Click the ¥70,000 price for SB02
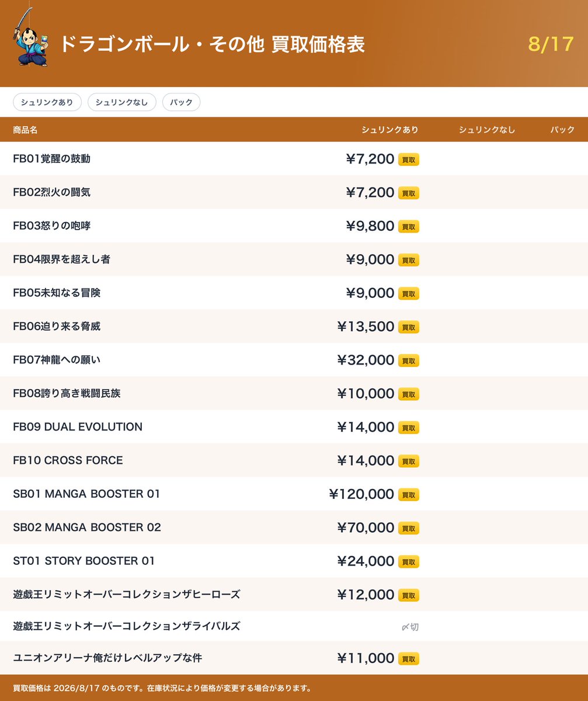 click(x=366, y=528)
